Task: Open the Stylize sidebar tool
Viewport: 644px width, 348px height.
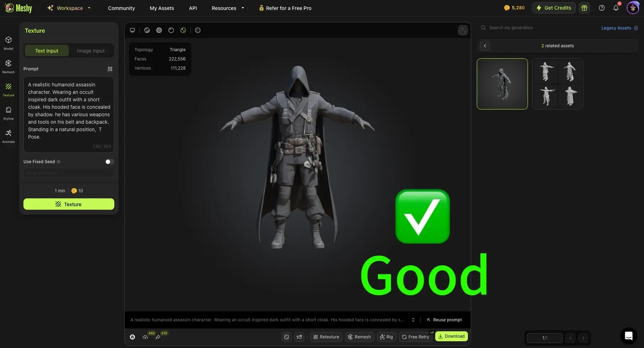Action: (x=9, y=113)
